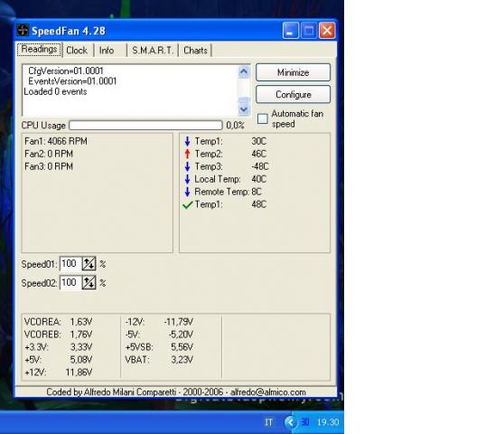Click the red up arrow beside Temp2
Image resolution: width=504 pixels, height=434 pixels.
click(187, 154)
